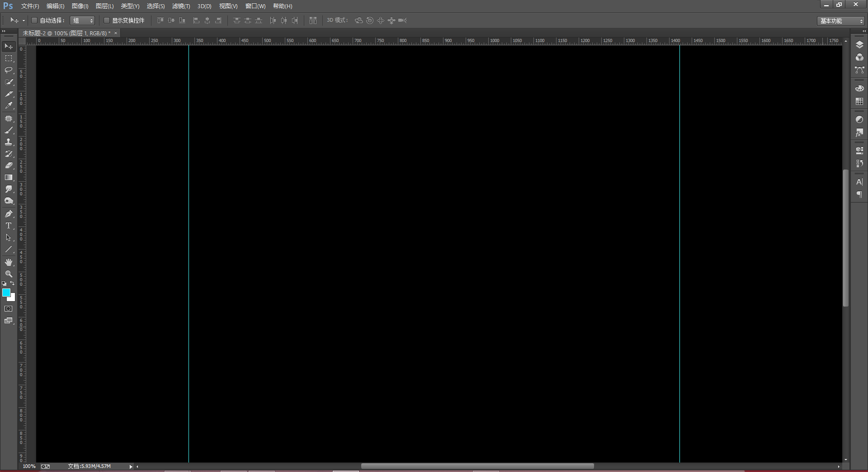
Task: Click the 3D rotate mode button
Action: [x=359, y=20]
